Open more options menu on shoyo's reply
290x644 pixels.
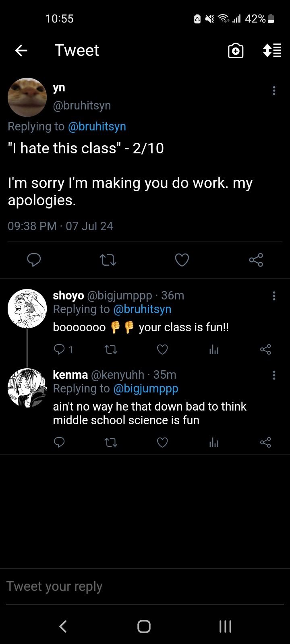274,296
